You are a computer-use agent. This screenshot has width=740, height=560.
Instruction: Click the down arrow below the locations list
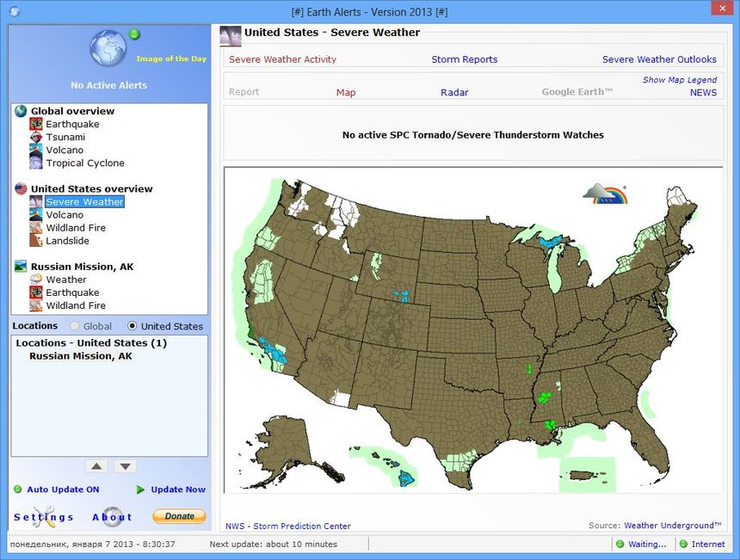coord(124,465)
